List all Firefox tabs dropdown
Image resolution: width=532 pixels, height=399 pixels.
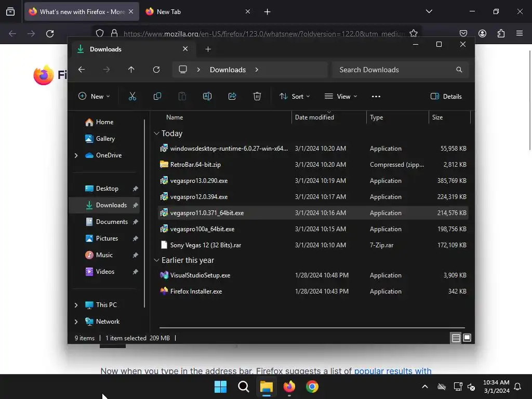point(429,11)
